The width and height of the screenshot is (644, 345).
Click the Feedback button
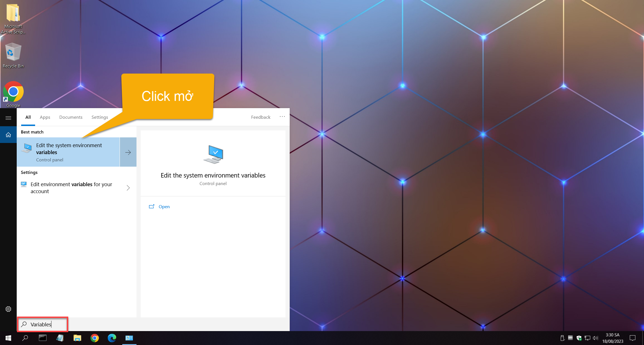pos(260,117)
